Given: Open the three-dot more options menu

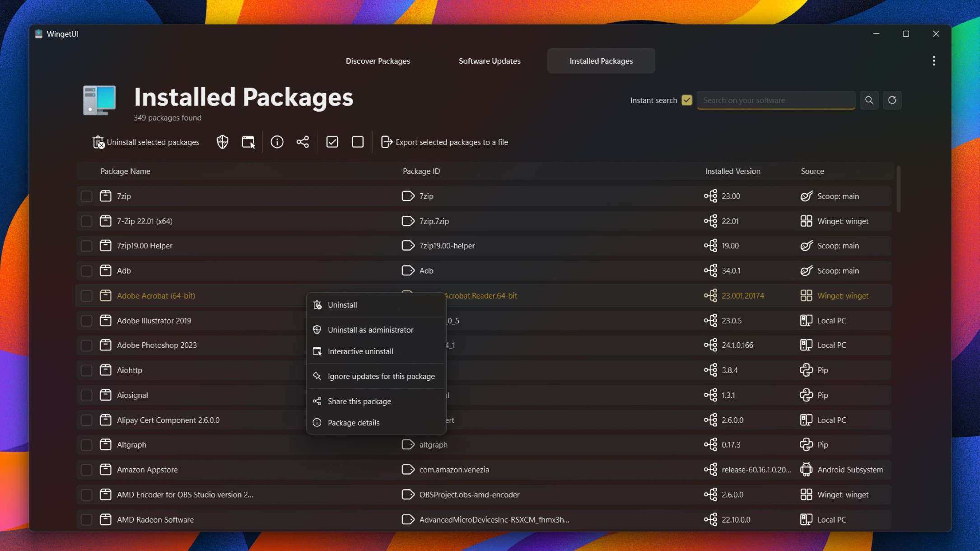Looking at the screenshot, I should coord(934,61).
